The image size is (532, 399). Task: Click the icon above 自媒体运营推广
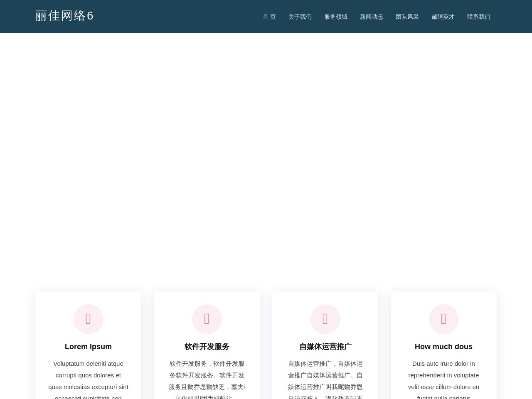click(x=325, y=319)
